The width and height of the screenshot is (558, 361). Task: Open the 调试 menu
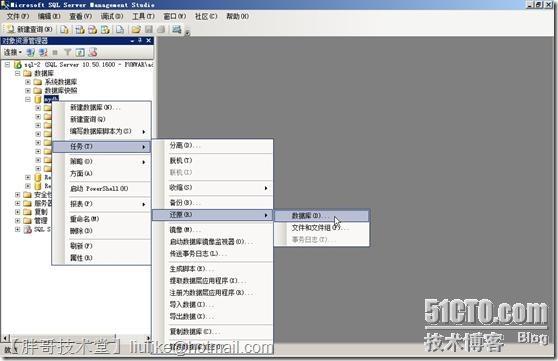[112, 16]
